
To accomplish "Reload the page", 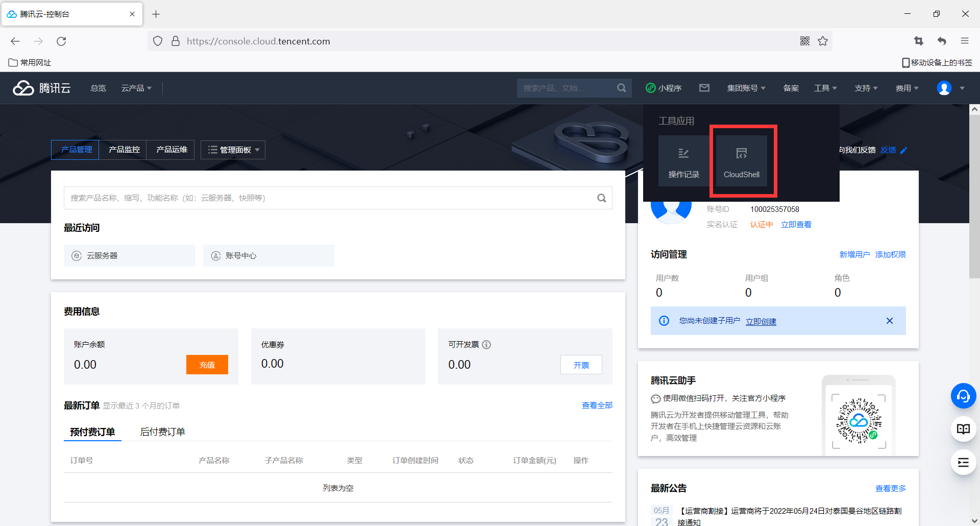I will tap(61, 41).
